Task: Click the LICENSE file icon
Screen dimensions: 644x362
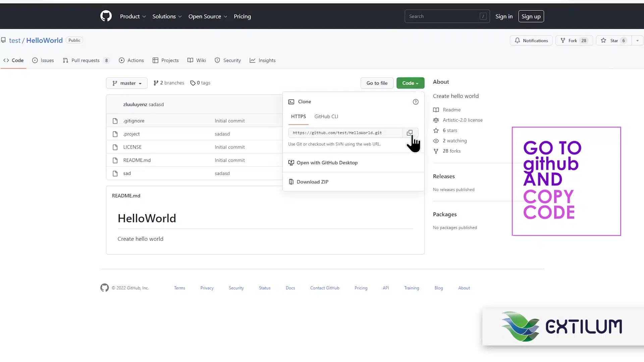Action: (115, 147)
